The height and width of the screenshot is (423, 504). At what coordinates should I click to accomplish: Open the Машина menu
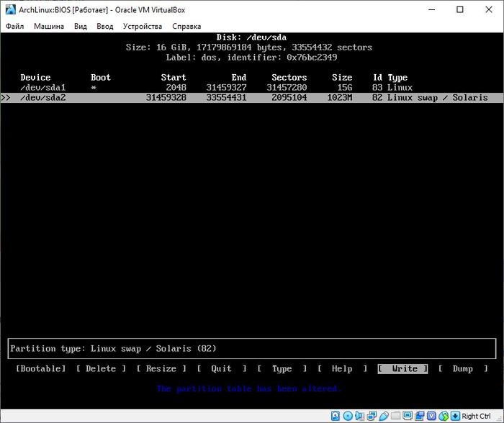pyautogui.click(x=48, y=26)
